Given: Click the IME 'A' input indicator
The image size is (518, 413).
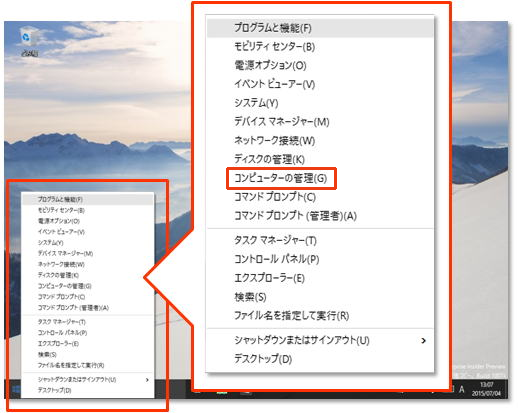Looking at the screenshot, I should [462, 389].
